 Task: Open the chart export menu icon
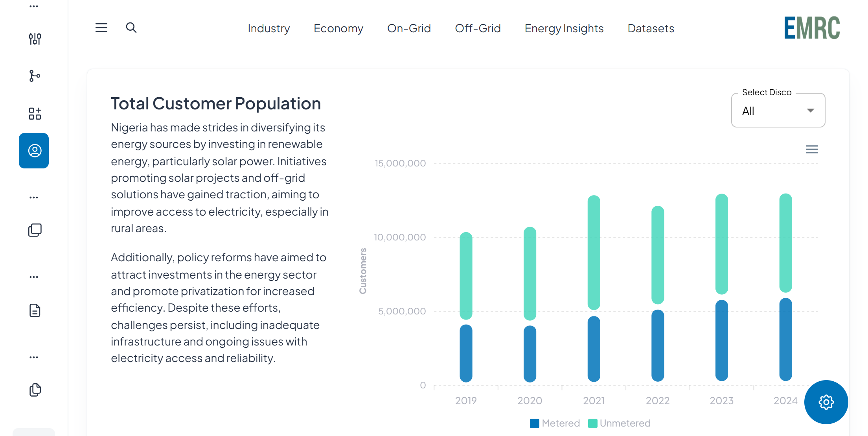pyautogui.click(x=812, y=149)
